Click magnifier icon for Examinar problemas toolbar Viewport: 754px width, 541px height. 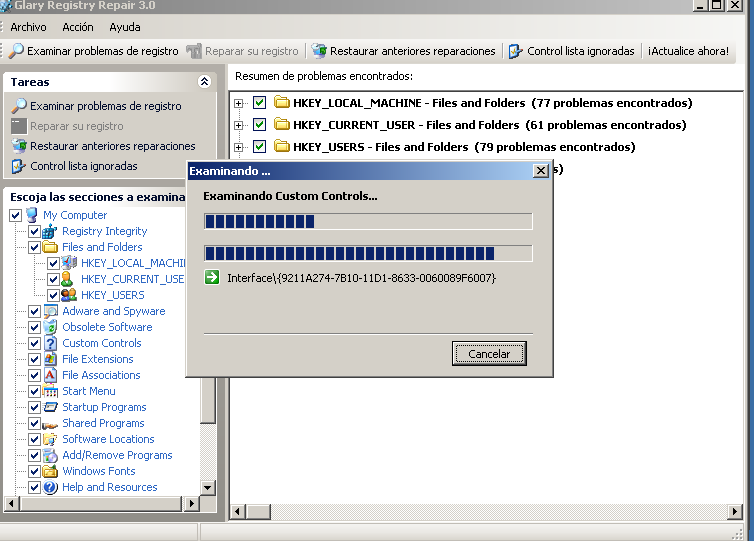pos(16,50)
